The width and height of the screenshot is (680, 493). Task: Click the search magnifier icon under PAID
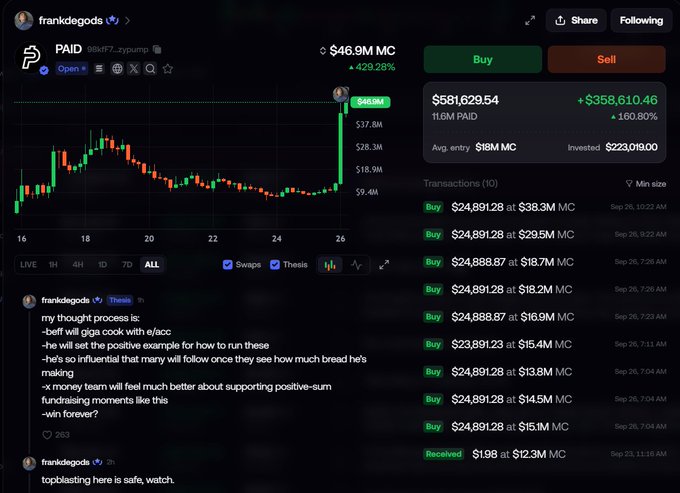pyautogui.click(x=150, y=69)
